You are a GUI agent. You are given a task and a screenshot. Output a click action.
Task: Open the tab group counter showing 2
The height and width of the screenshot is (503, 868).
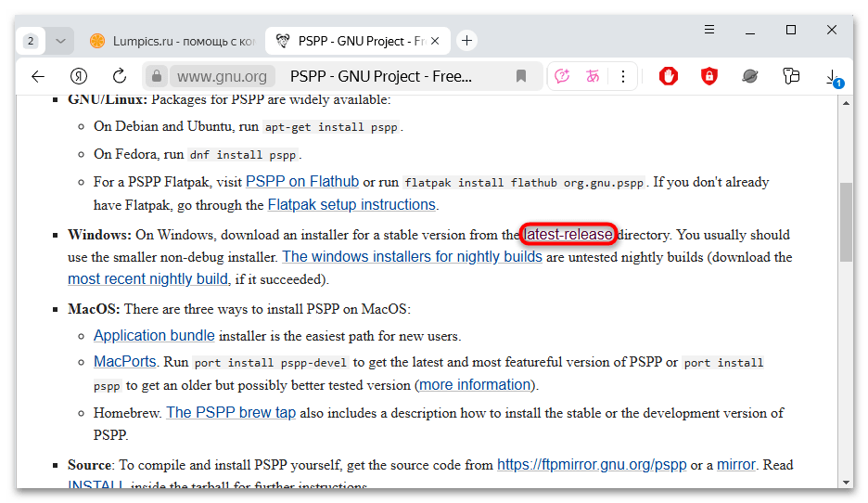coord(31,41)
